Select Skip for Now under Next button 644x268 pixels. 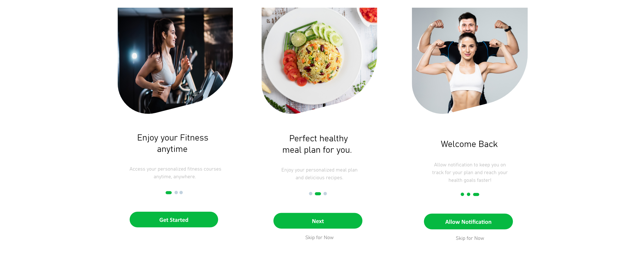tap(319, 237)
